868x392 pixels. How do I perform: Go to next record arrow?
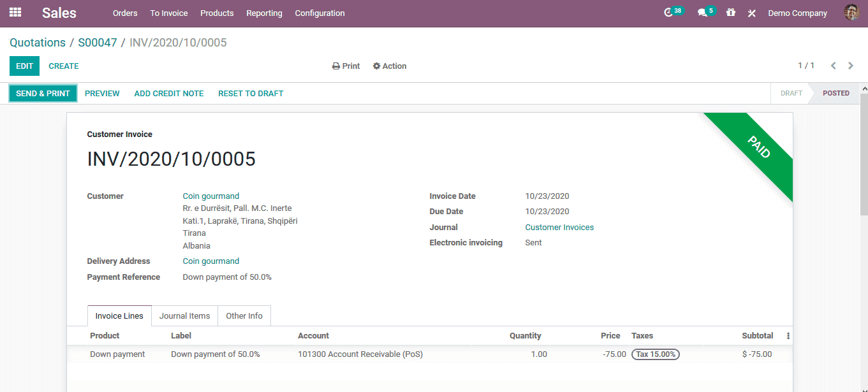click(851, 66)
